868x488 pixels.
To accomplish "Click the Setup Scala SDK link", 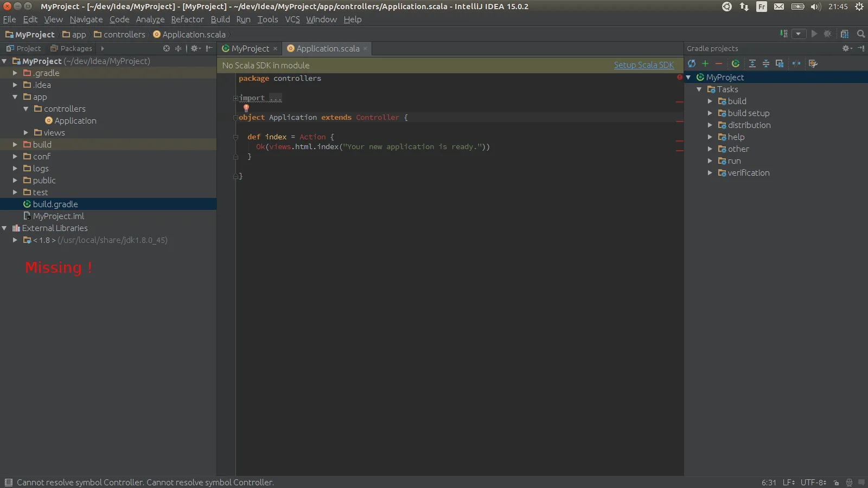I will point(644,65).
